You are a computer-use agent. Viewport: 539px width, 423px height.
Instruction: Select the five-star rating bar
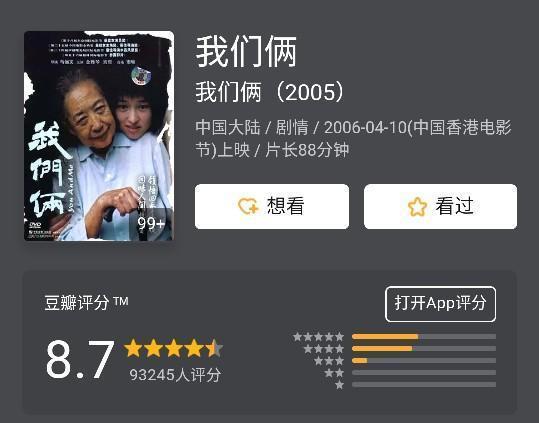424,336
